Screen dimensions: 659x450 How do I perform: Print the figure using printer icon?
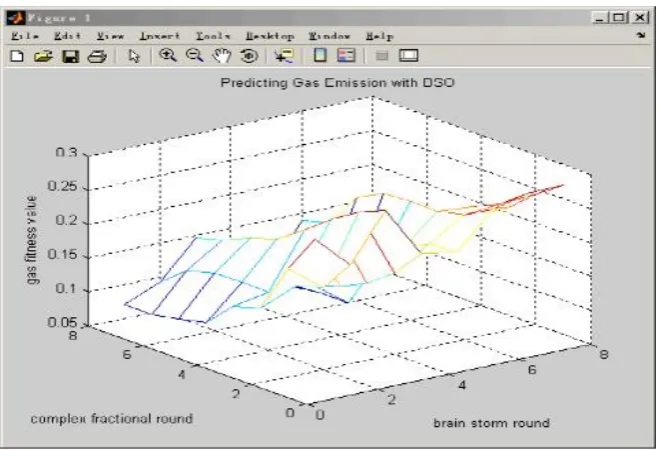pyautogui.click(x=97, y=56)
